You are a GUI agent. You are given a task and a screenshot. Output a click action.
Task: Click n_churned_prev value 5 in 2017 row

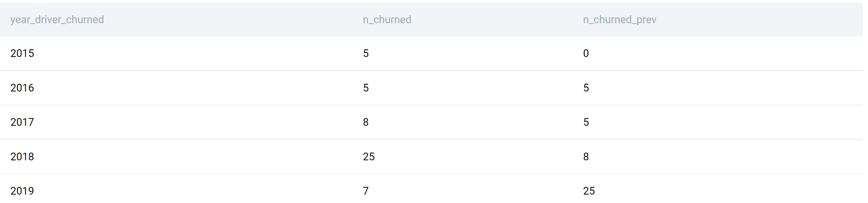pyautogui.click(x=586, y=122)
